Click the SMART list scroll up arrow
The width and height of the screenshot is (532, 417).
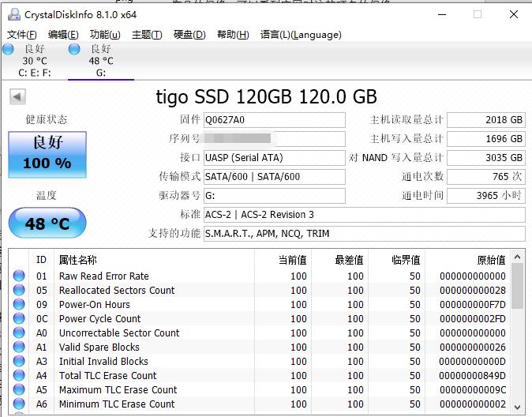coord(518,257)
